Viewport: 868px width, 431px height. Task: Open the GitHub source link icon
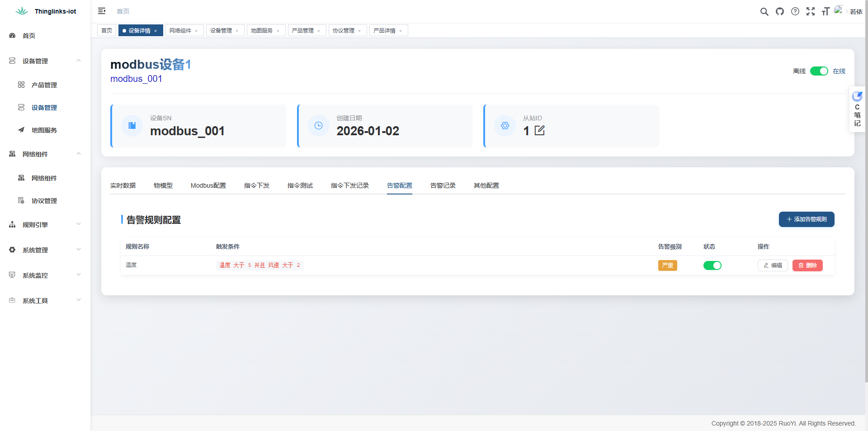[x=780, y=12]
